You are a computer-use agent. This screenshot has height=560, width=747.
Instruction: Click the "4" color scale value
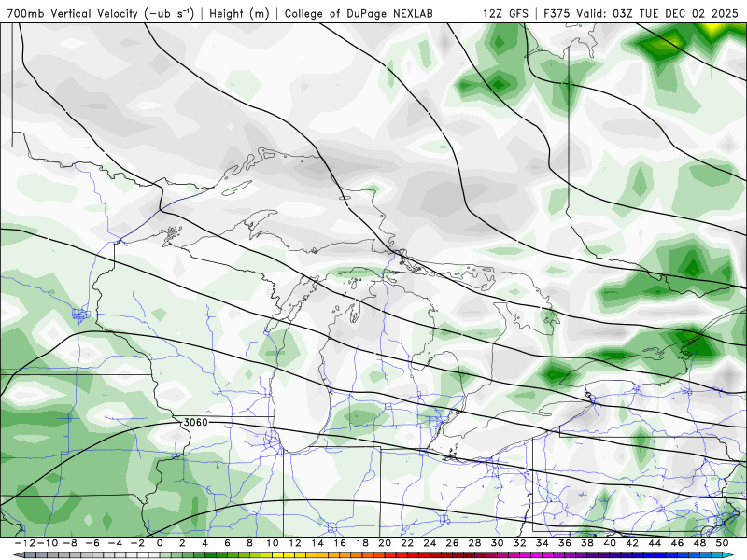coord(204,543)
